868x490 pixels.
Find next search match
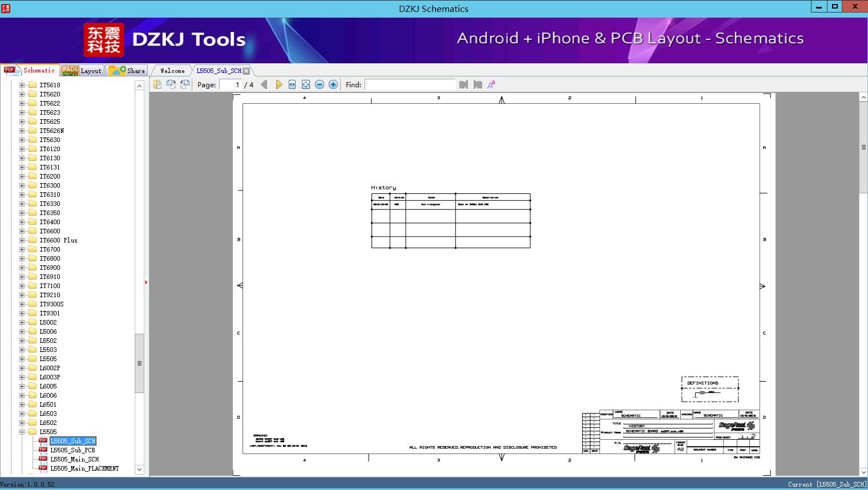(478, 84)
